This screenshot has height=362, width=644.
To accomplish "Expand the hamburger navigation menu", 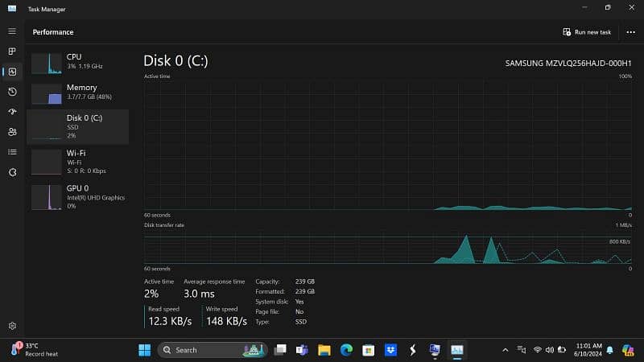I will coord(12,31).
